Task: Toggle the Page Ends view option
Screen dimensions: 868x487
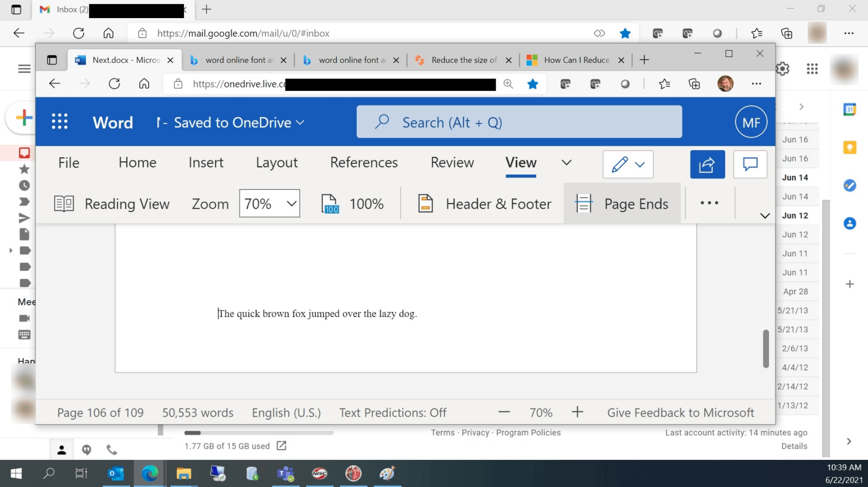Action: point(622,204)
